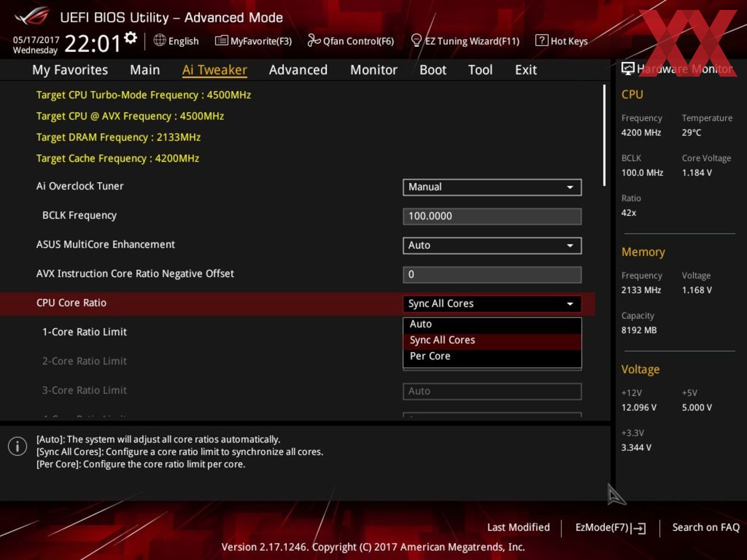Click the BCLK 100.0 MHz value

pos(642,172)
